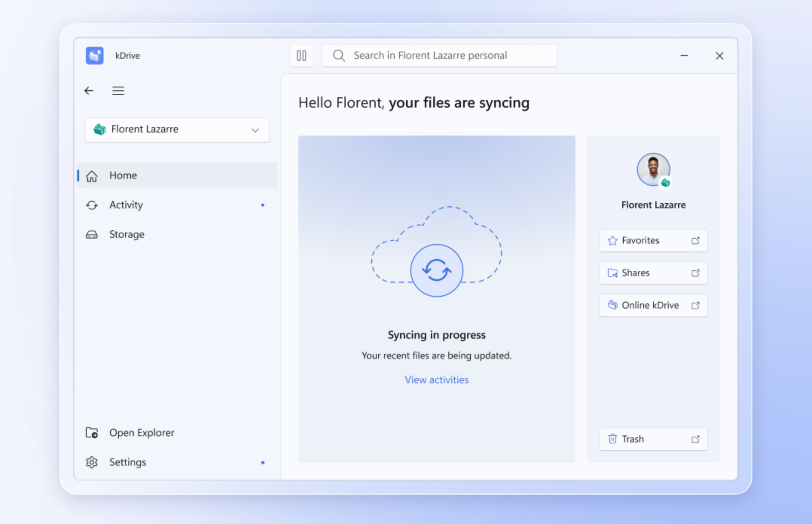The image size is (812, 524).
Task: Open Settings in the sidebar
Action: [177, 462]
